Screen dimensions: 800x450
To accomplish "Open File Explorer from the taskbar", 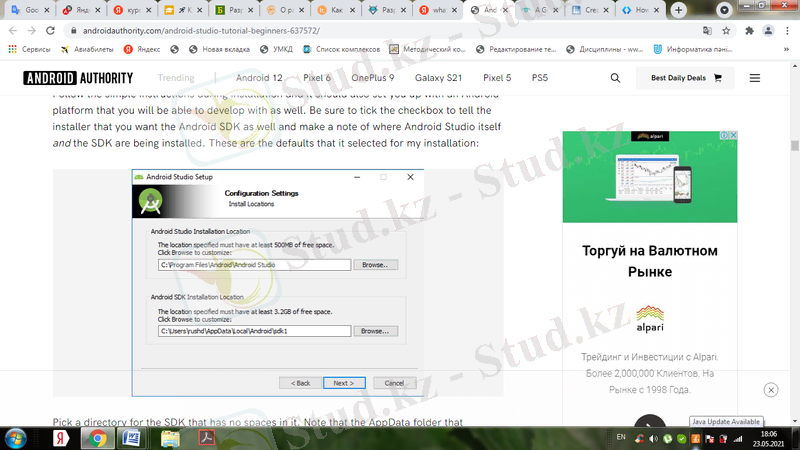I will click(170, 439).
